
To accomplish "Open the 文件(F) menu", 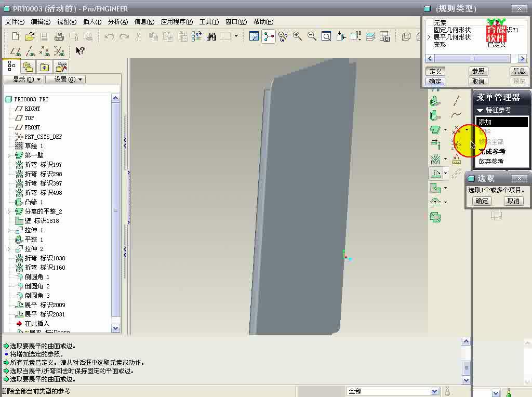I will pos(15,22).
